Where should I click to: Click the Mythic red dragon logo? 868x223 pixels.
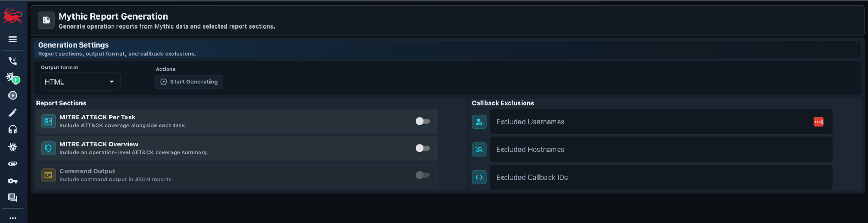tap(13, 16)
